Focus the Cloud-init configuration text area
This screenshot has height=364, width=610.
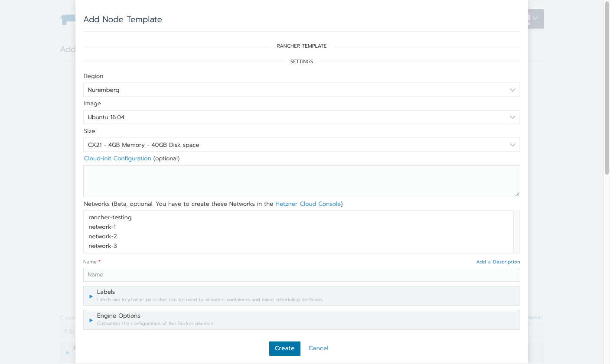(x=301, y=181)
